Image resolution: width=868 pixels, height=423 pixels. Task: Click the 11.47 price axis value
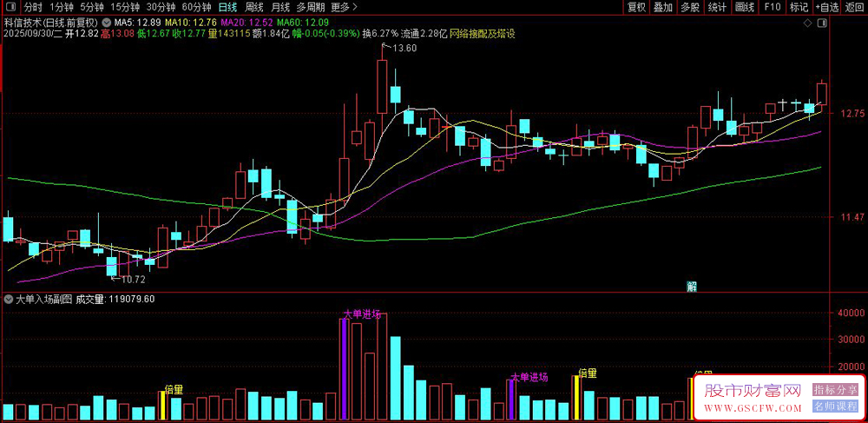point(853,218)
